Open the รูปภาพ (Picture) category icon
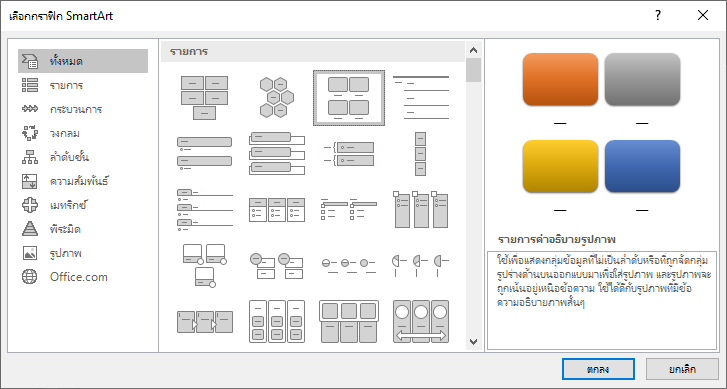Image resolution: width=727 pixels, height=389 pixels. click(x=30, y=253)
